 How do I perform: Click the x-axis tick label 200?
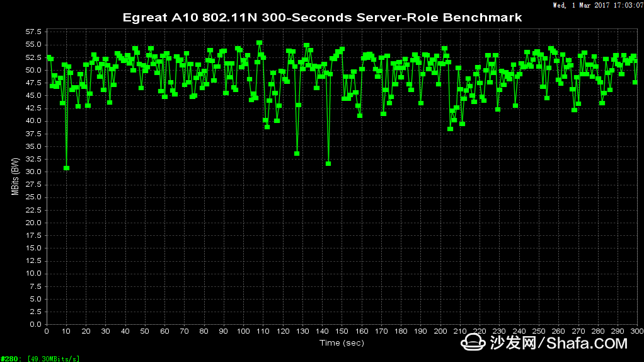[x=440, y=331]
